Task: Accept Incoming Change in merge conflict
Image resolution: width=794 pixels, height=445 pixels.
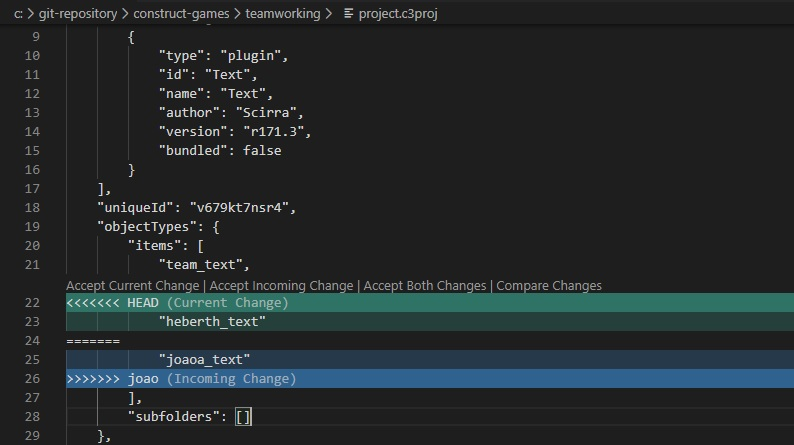Action: pyautogui.click(x=281, y=286)
